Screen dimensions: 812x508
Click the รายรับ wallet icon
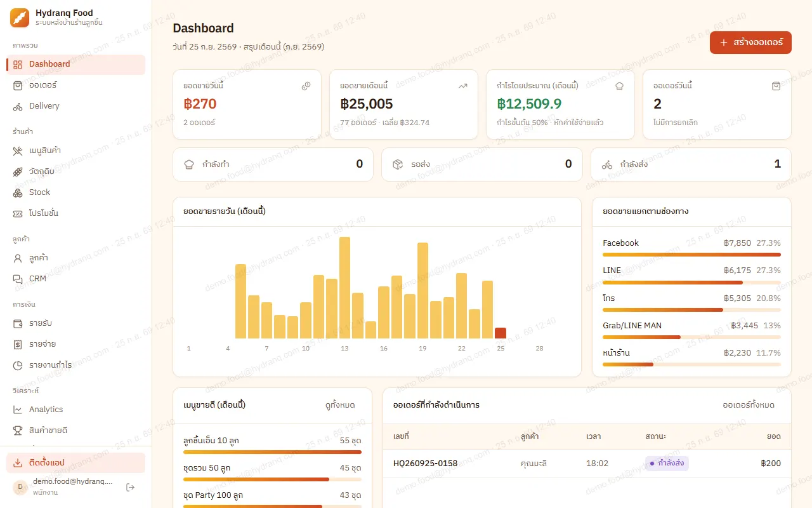click(x=18, y=323)
